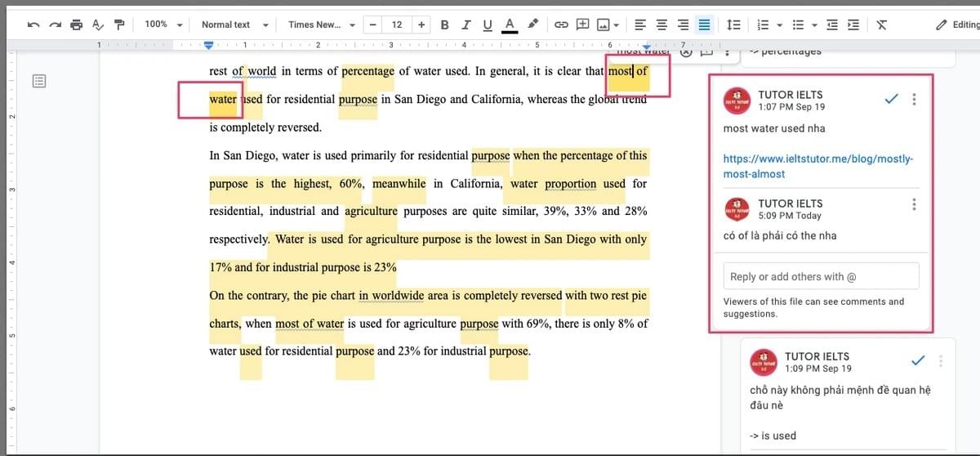Print the document
Screen dimensions: 980x456
tap(77, 25)
